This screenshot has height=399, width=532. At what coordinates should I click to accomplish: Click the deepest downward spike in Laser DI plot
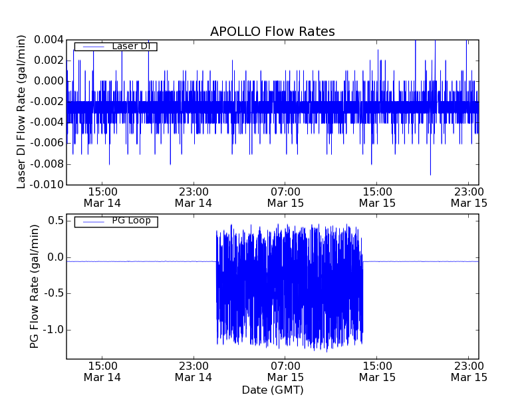(430, 173)
